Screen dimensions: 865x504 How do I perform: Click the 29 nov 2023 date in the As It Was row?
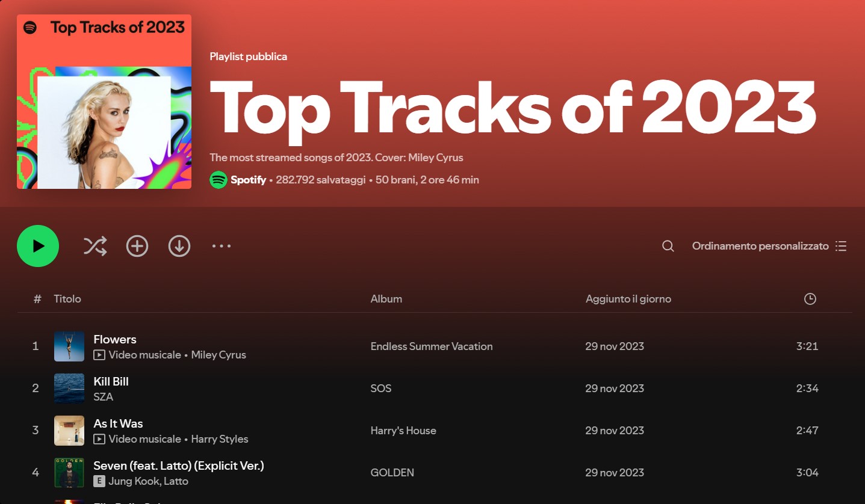615,431
